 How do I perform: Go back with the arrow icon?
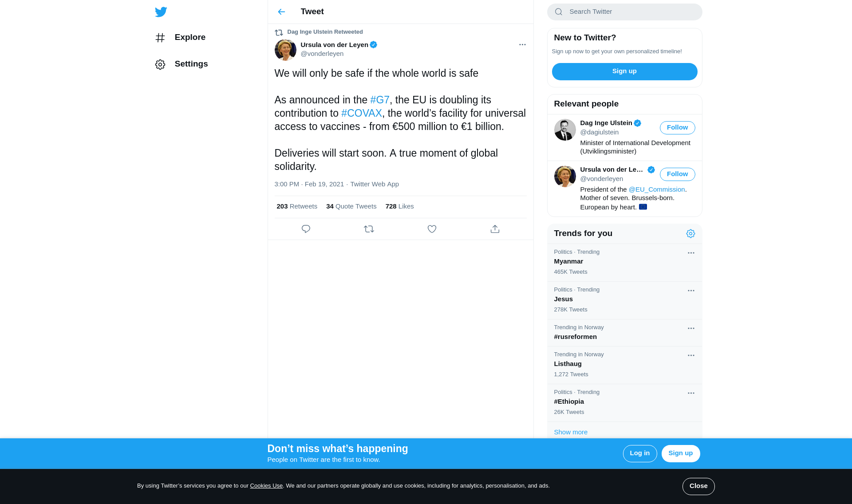(281, 12)
